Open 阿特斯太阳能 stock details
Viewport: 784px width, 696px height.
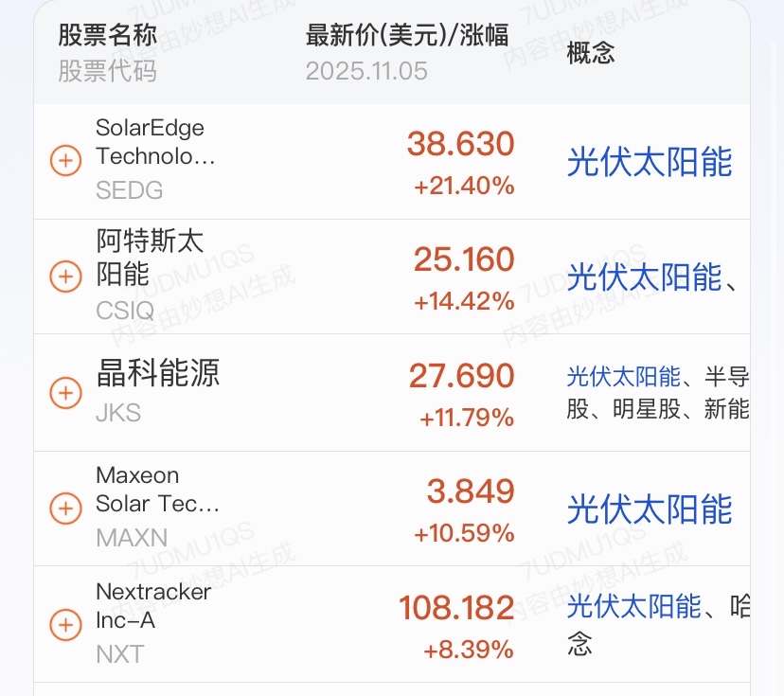pyautogui.click(x=150, y=258)
